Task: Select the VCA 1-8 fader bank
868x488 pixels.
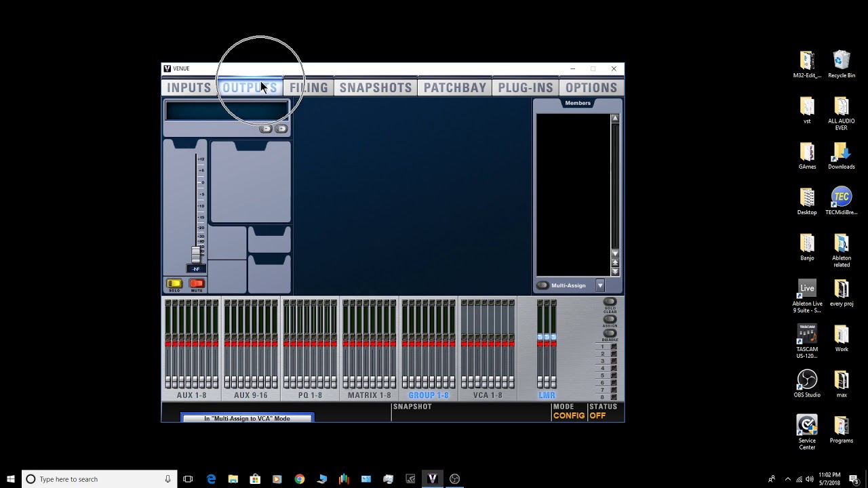Action: tap(488, 395)
